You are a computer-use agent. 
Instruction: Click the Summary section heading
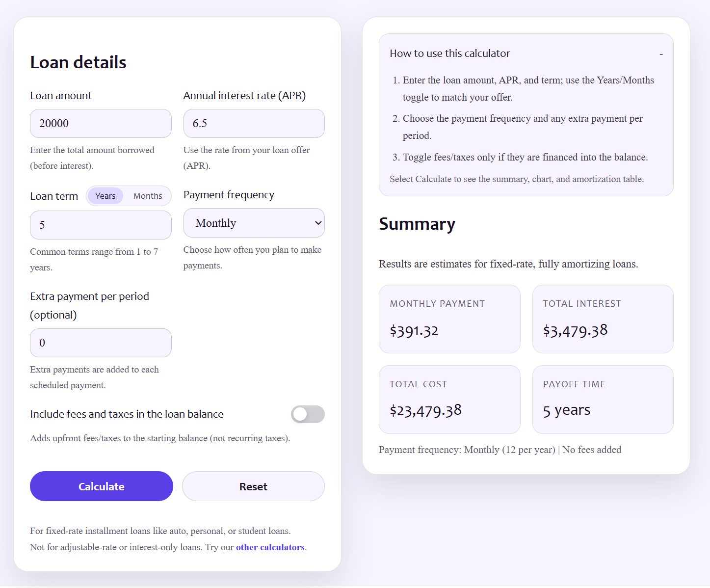click(x=417, y=224)
